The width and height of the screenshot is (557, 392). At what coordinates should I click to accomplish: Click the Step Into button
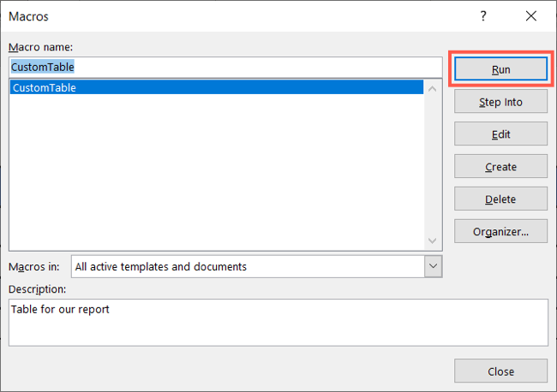(500, 102)
